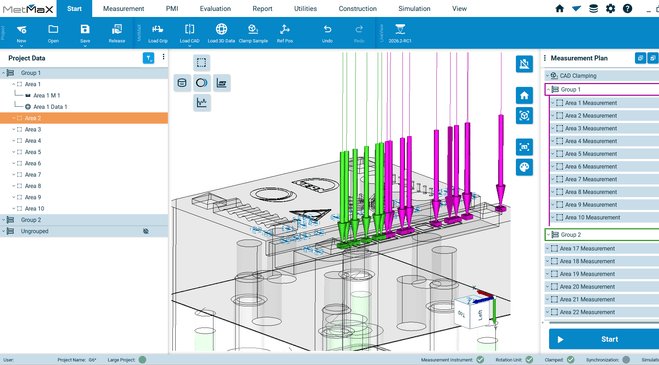Screen dimensions: 659x365
Task: Click the fit-to-view target icon
Action: point(524,115)
